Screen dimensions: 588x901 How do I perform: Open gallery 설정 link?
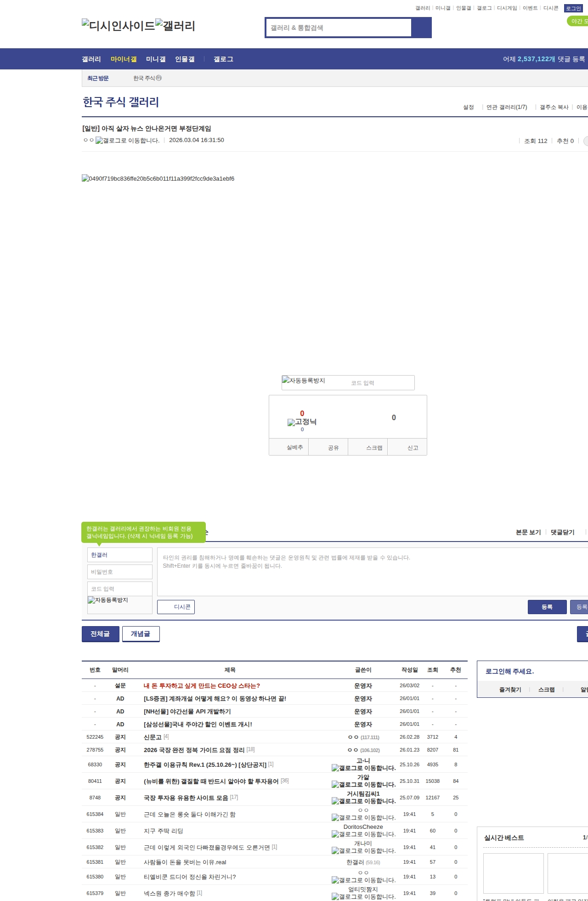(x=469, y=107)
